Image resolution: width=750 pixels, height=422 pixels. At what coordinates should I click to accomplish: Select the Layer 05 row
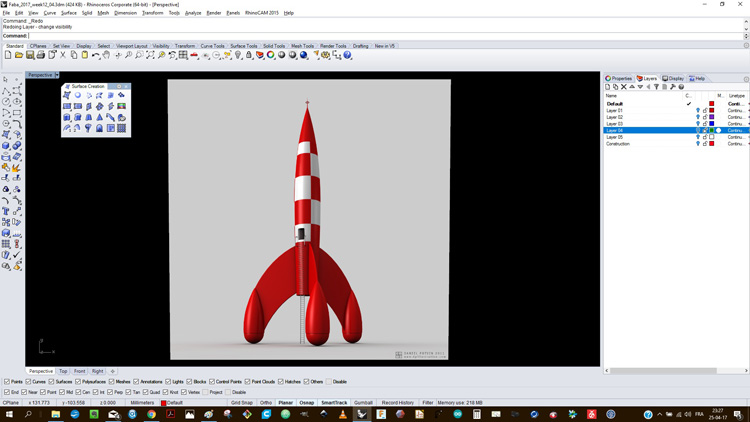coord(676,137)
